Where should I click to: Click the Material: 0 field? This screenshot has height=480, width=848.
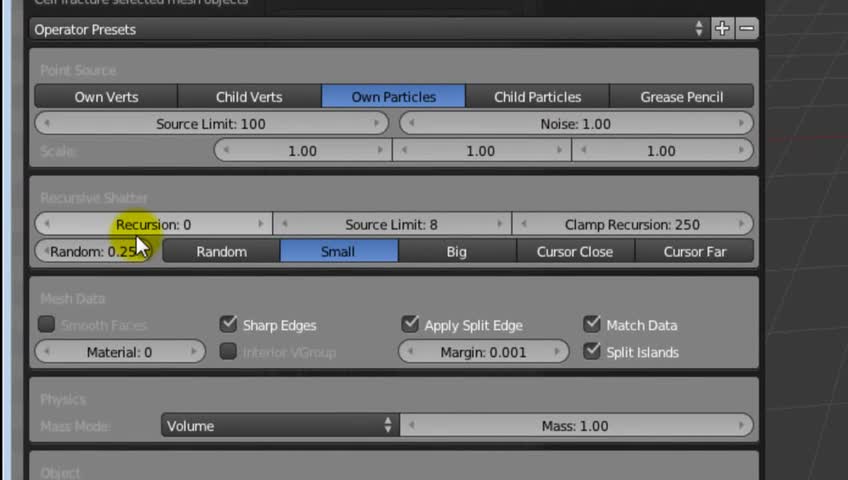(x=120, y=352)
